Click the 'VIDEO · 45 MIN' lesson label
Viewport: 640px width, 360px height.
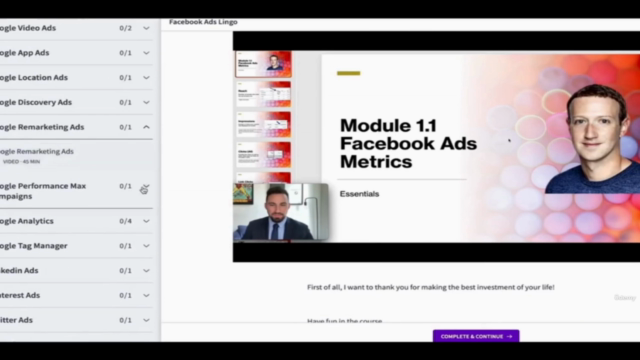pos(21,162)
